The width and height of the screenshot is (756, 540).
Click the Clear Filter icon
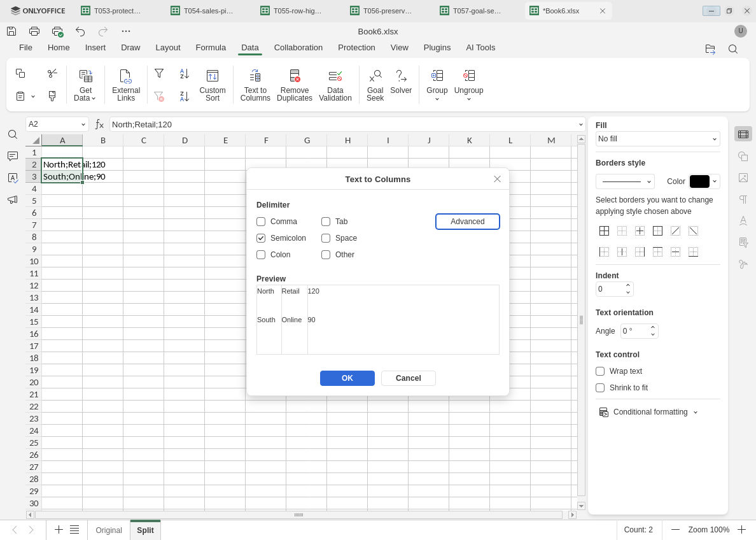pos(159,96)
